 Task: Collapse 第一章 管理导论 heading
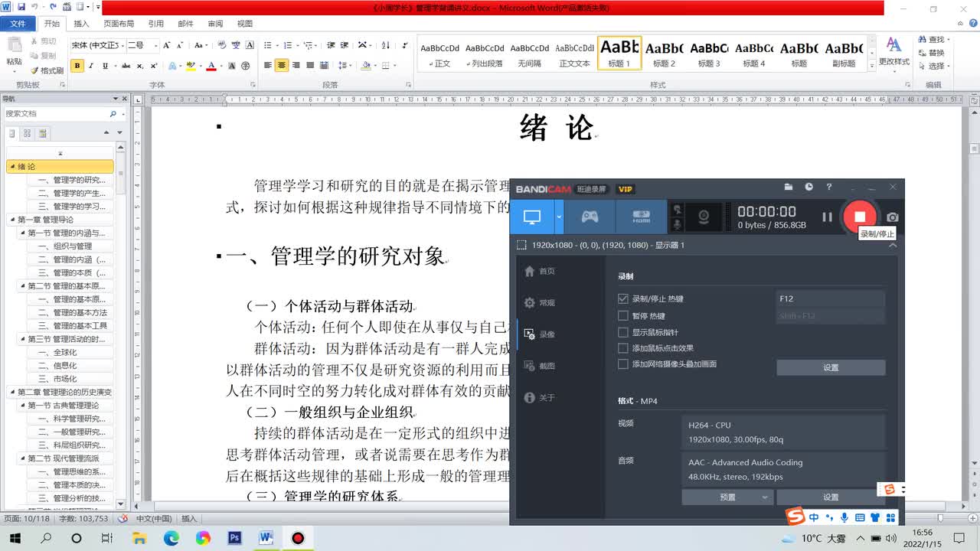12,220
